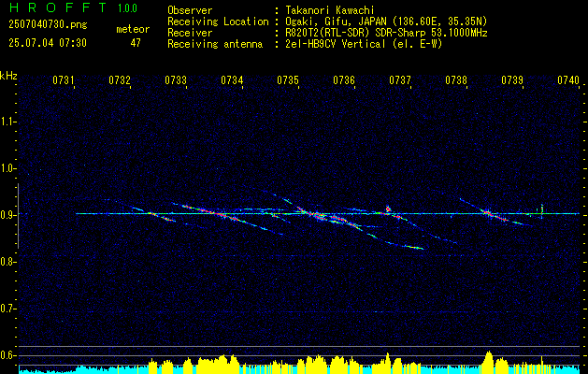Click the Receiver label
This screenshot has width=588, height=374.
coord(190,33)
